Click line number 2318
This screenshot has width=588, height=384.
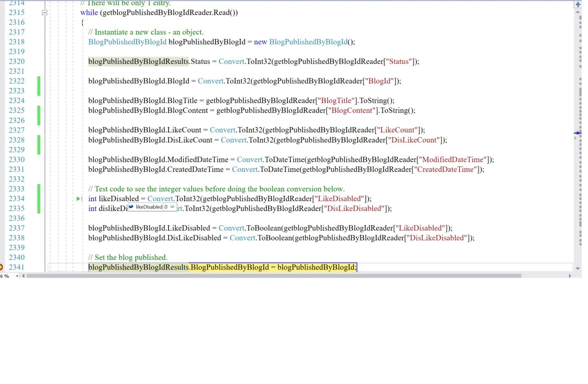(17, 42)
